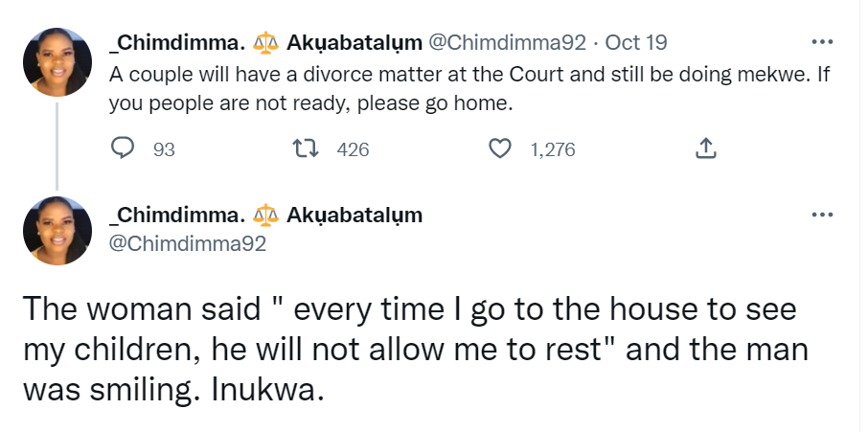Click the 426 retweets count
The height and width of the screenshot is (432, 868).
(x=353, y=149)
